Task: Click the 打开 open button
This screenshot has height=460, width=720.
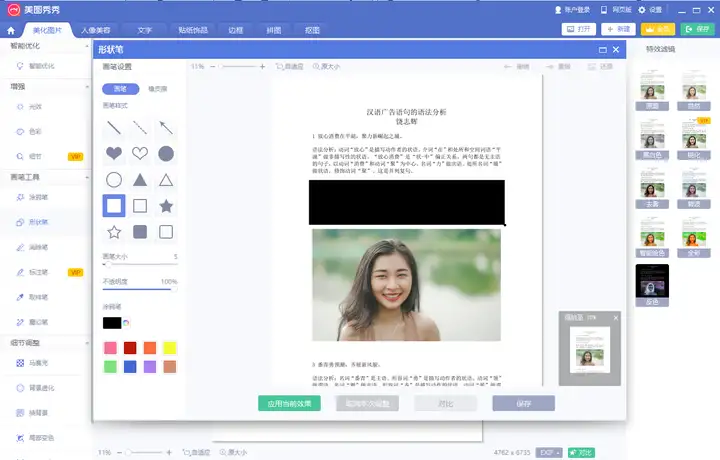Action: (x=579, y=29)
